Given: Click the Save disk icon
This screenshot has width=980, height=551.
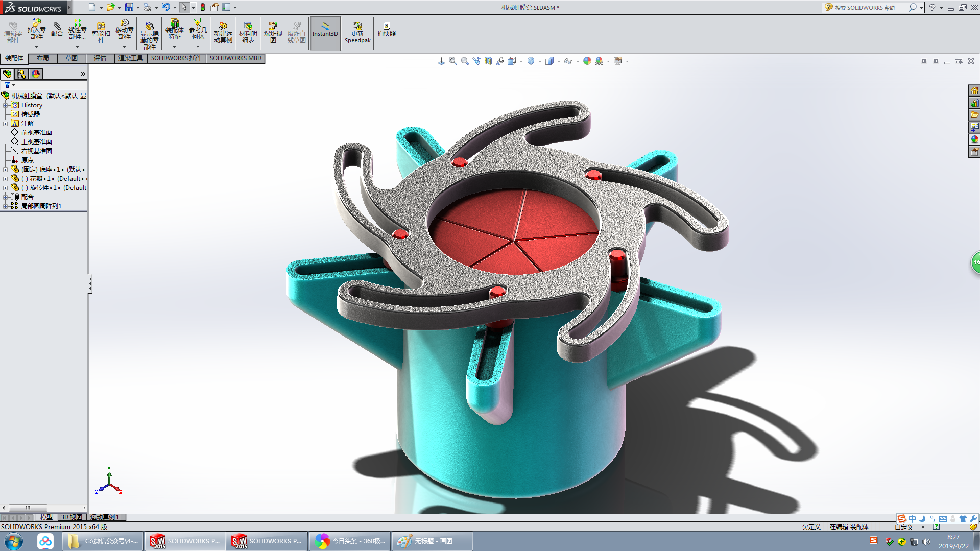Looking at the screenshot, I should 129,7.
